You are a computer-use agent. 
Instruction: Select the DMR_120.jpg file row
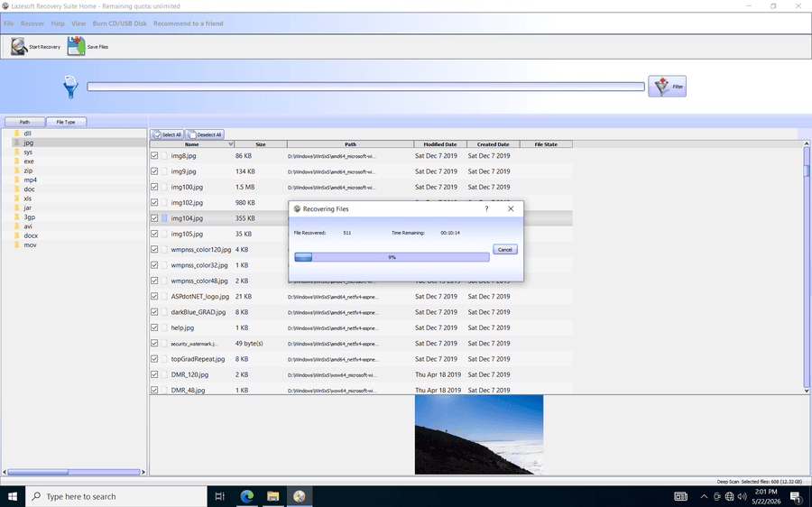pos(362,374)
